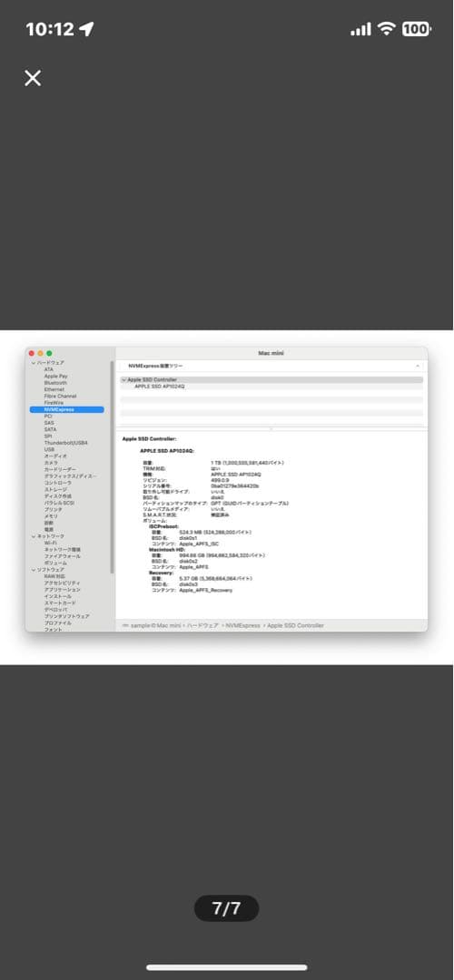Select PCI in the sidebar
The image size is (454, 980).
tap(48, 416)
